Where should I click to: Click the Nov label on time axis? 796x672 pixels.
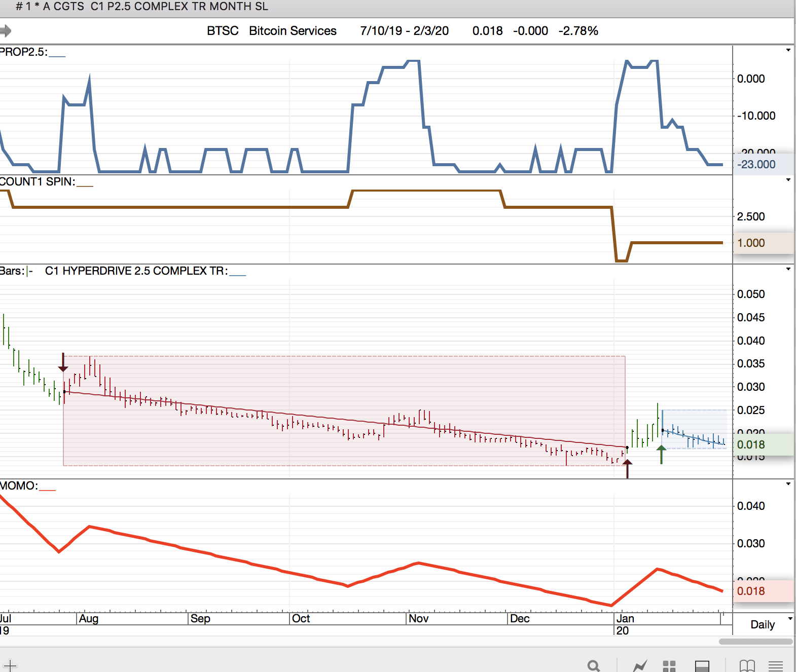pyautogui.click(x=419, y=619)
